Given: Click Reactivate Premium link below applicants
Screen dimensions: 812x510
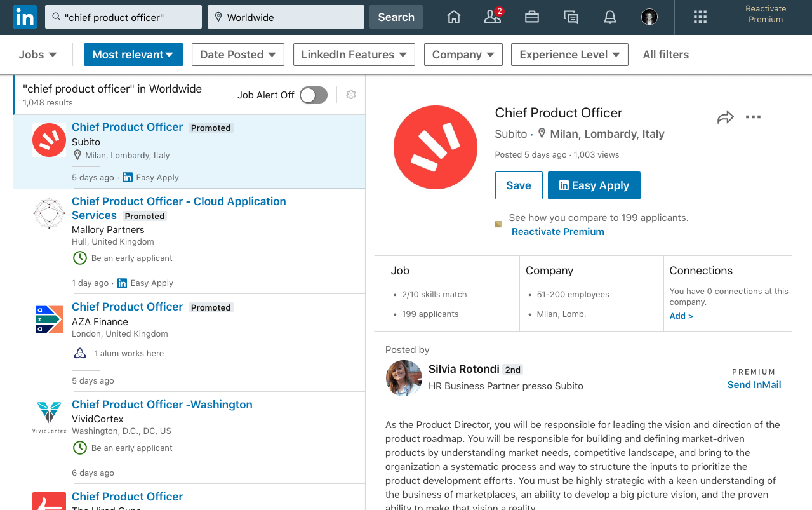Looking at the screenshot, I should coord(557,232).
